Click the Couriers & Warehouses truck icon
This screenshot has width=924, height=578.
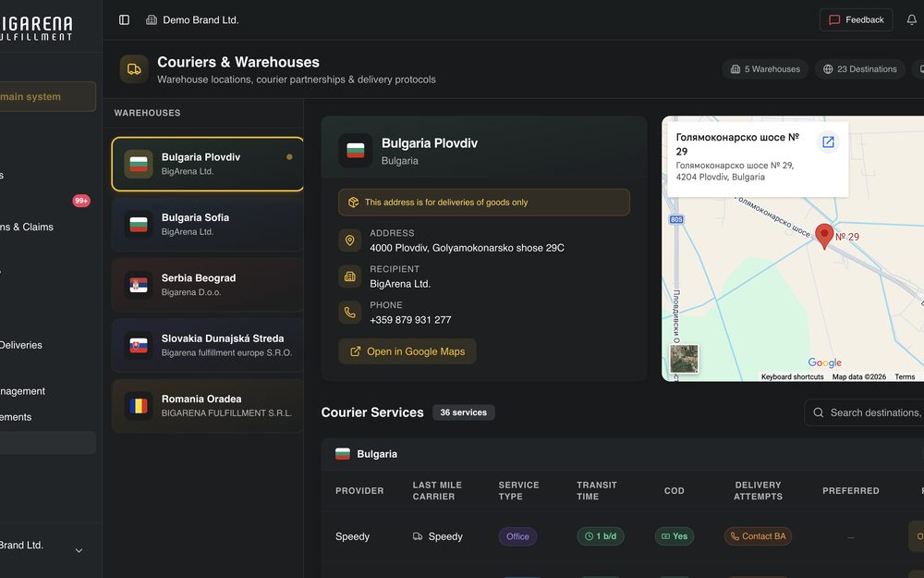(x=134, y=69)
